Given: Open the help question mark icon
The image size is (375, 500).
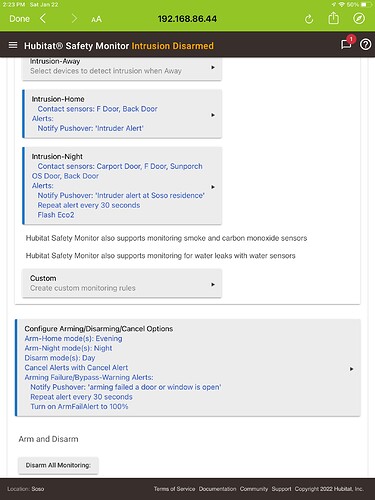Looking at the screenshot, I should click(365, 44).
